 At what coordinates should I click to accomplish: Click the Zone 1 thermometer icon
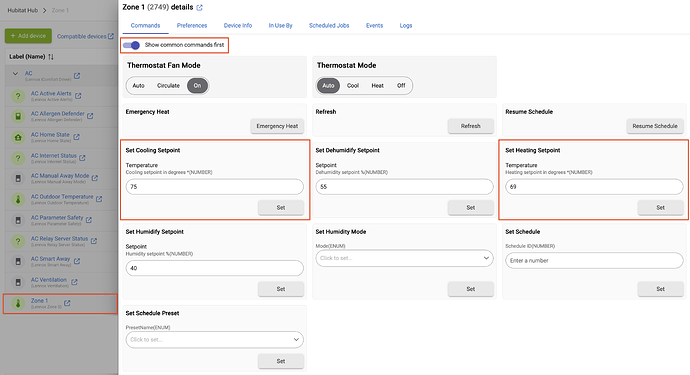18,303
